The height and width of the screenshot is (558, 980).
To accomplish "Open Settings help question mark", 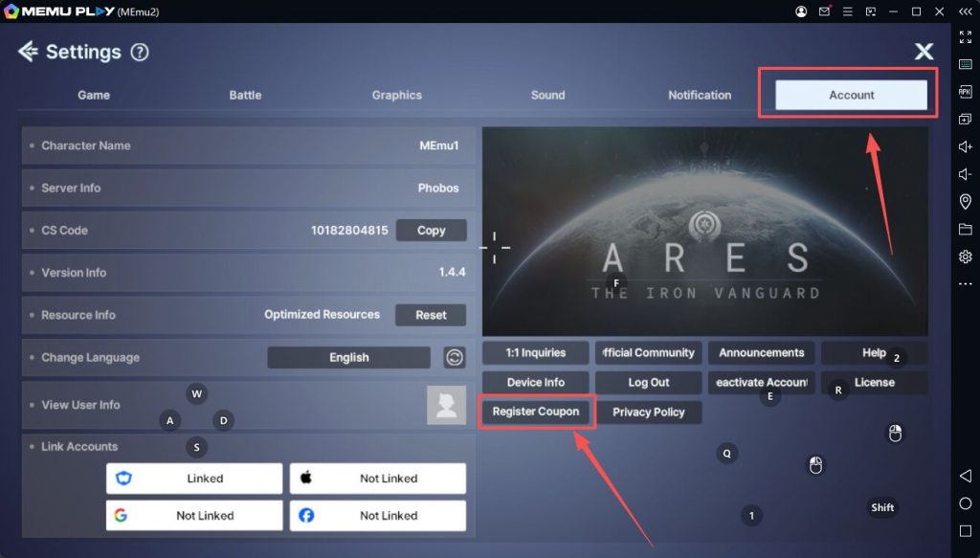I will click(140, 52).
